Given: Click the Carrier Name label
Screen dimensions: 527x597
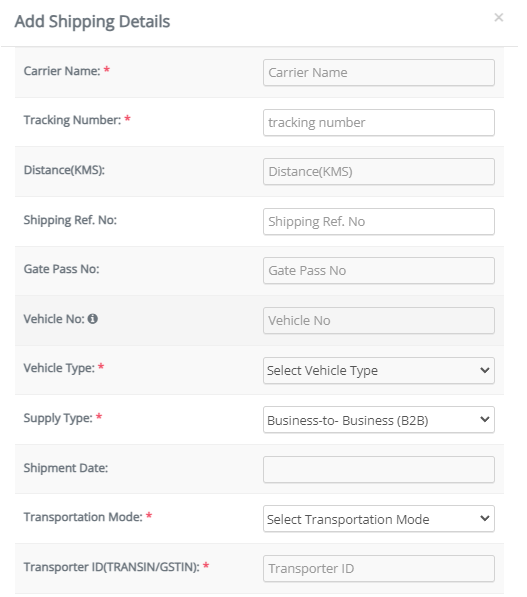Looking at the screenshot, I should (x=62, y=71).
